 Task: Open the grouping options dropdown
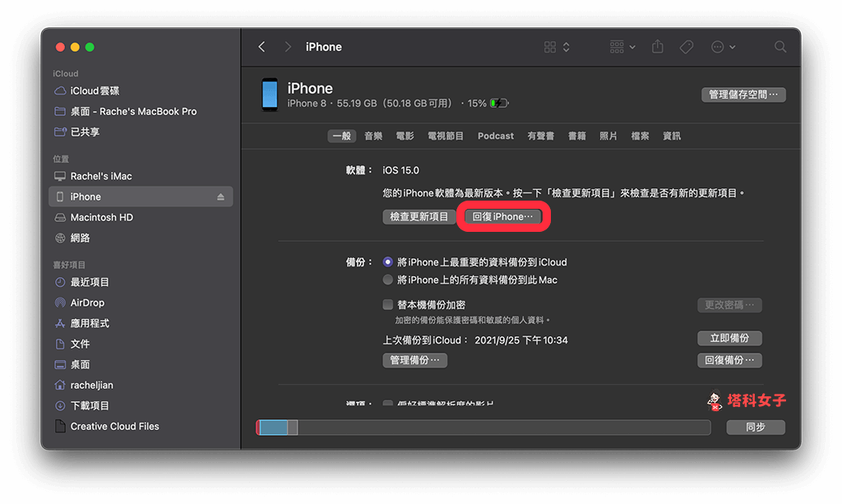click(622, 47)
